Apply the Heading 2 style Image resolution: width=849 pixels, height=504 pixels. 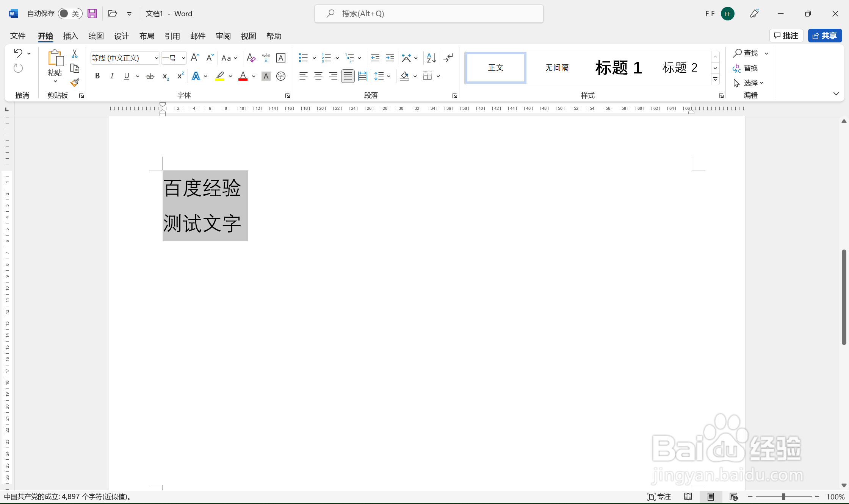(680, 68)
